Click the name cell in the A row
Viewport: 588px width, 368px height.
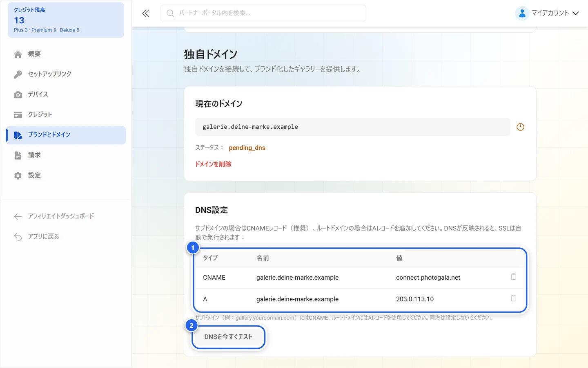[x=297, y=299]
